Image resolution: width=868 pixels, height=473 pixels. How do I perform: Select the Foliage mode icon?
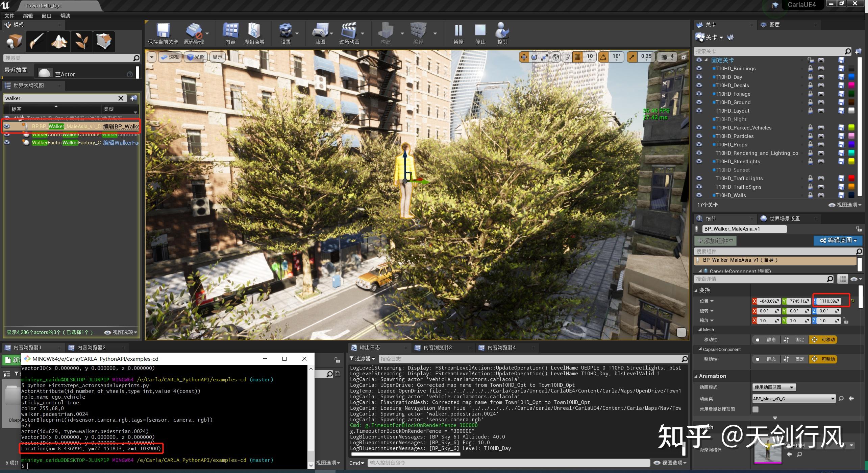click(81, 42)
